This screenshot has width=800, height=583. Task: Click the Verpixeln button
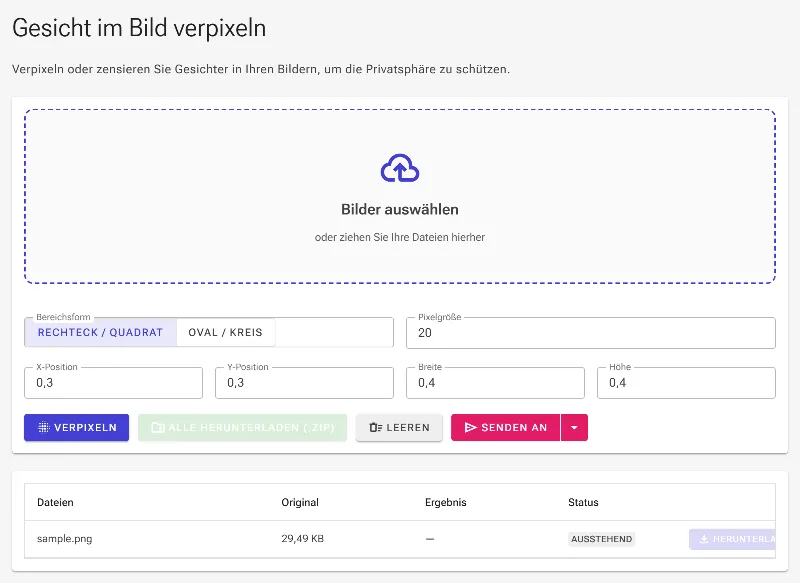pyautogui.click(x=77, y=427)
